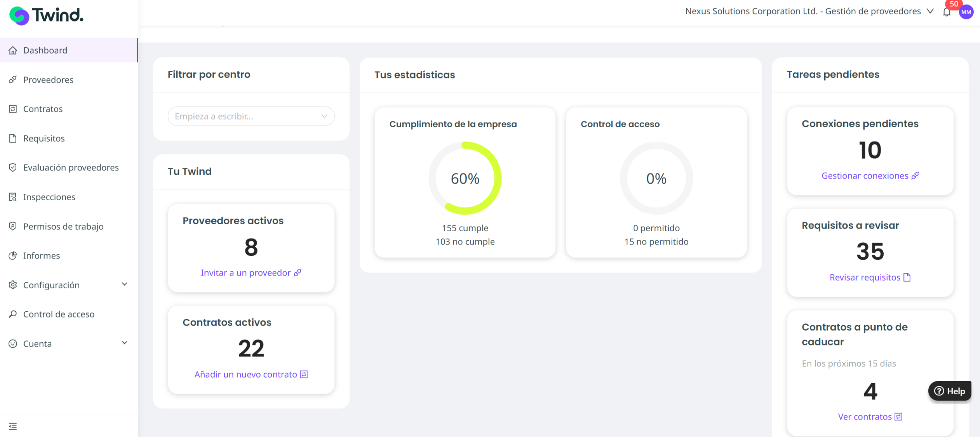Open the Help chat widget
This screenshot has height=437, width=980.
(949, 391)
